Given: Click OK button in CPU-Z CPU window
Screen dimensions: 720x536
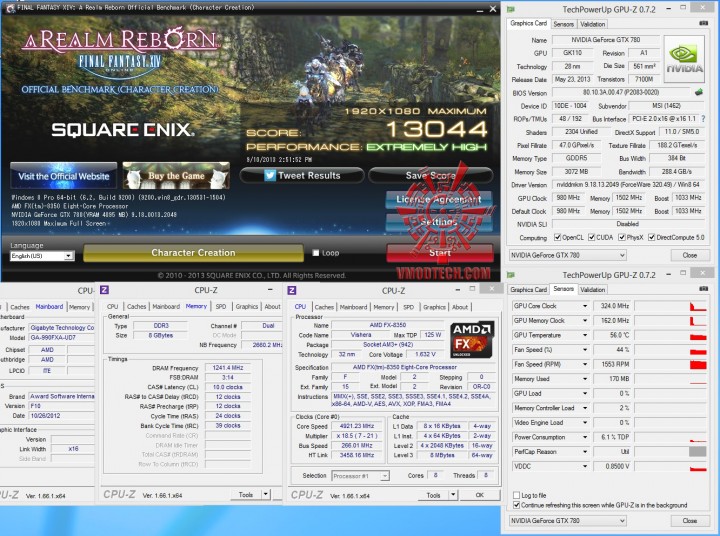Looking at the screenshot, I should [x=479, y=495].
